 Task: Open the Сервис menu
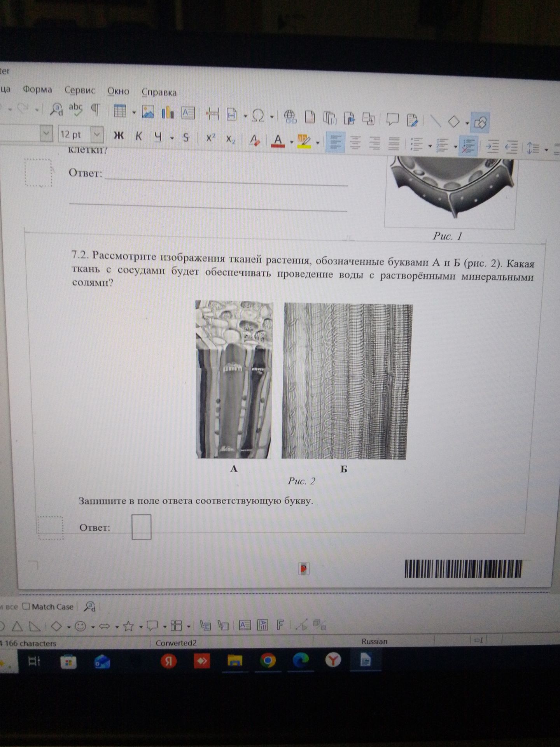coord(80,90)
